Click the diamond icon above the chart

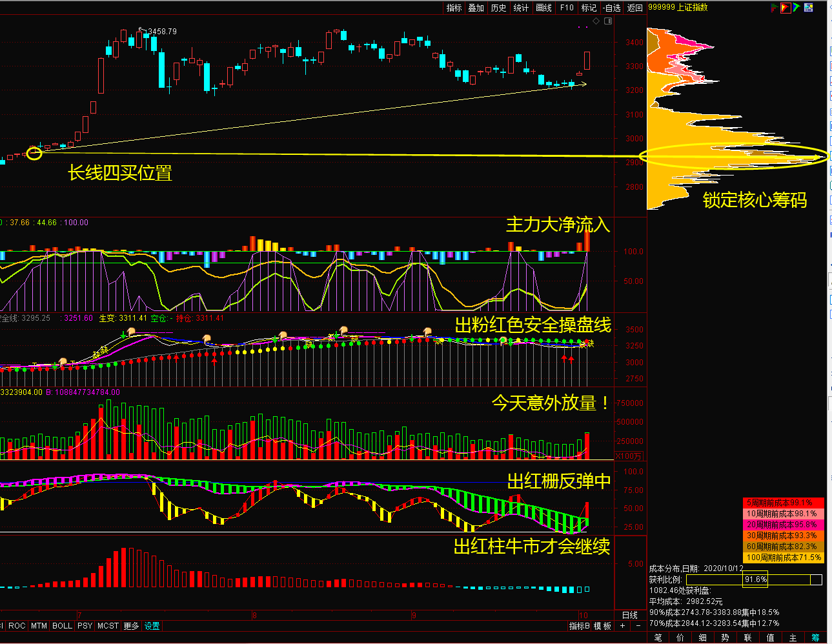coord(596,21)
